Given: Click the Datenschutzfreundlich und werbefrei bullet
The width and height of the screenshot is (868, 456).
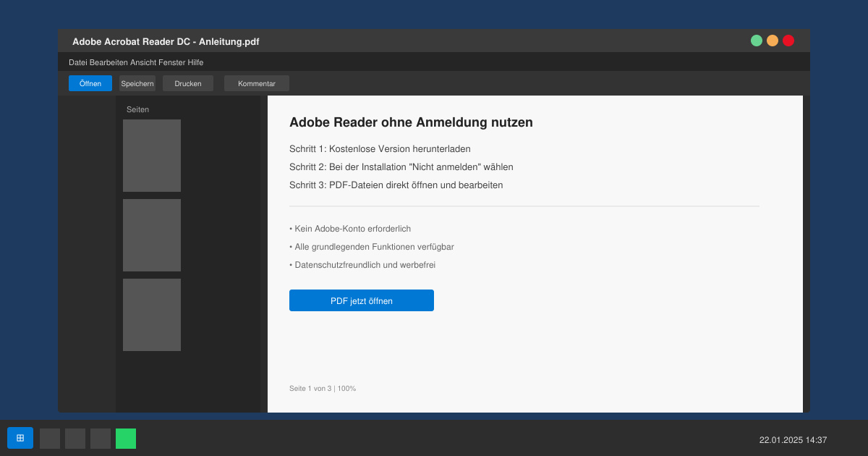Looking at the screenshot, I should pos(362,265).
